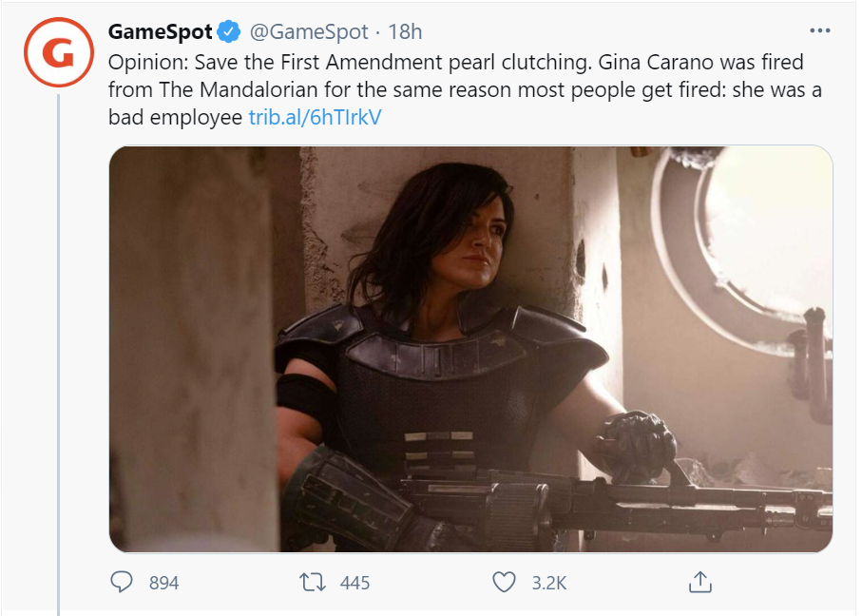Like the tweet with the heart icon
This screenshot has width=862, height=616.
pos(504,582)
